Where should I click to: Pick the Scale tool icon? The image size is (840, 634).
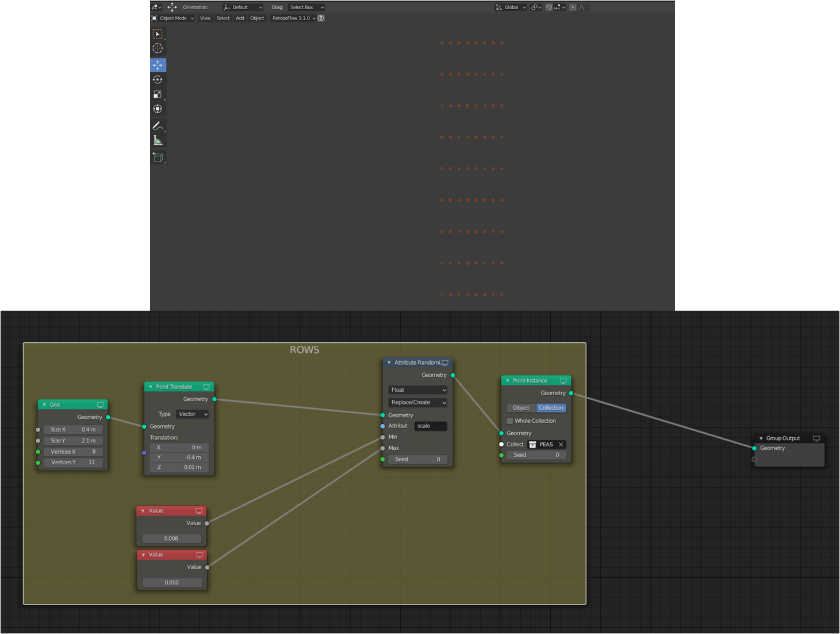point(158,94)
